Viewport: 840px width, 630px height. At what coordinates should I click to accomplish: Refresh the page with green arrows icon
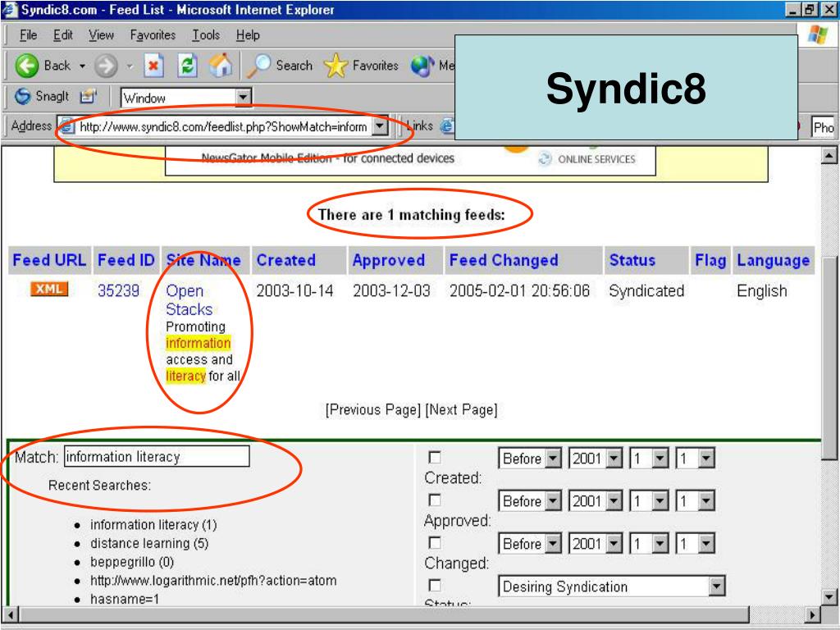click(187, 66)
